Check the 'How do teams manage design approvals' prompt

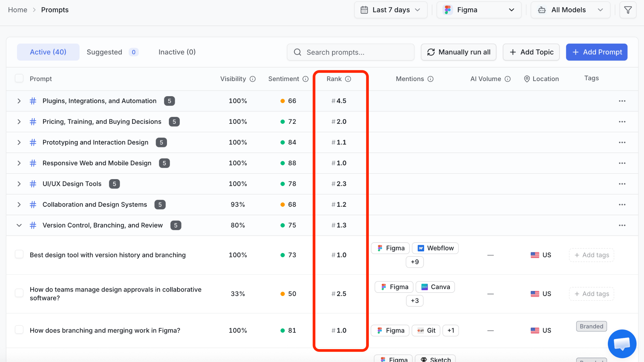(x=19, y=293)
